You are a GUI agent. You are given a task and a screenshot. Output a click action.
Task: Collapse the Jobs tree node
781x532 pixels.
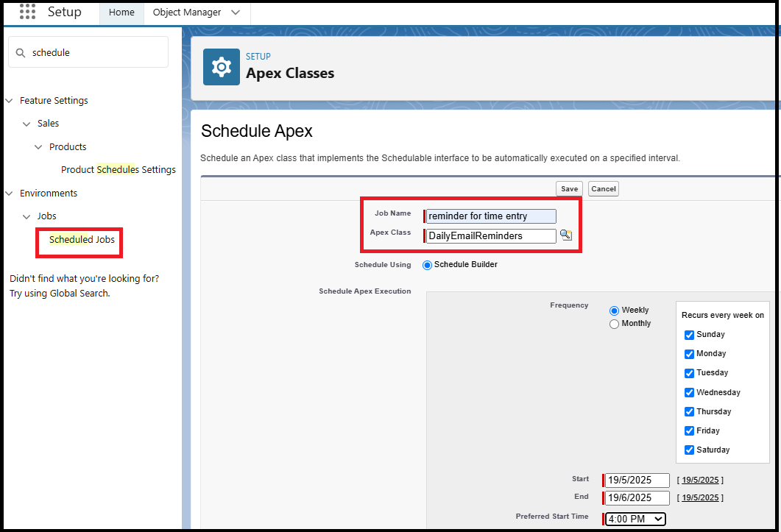pyautogui.click(x=26, y=216)
